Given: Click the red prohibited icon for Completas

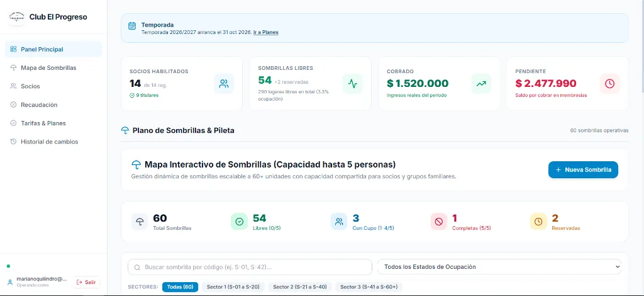Looking at the screenshot, I should [438, 222].
